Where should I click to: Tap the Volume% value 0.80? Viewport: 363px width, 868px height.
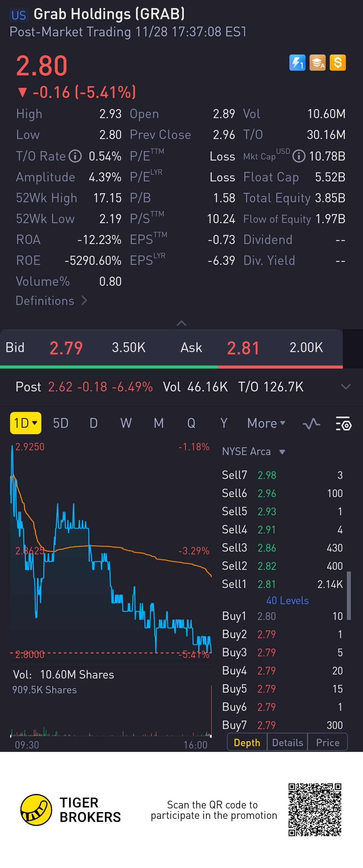click(110, 282)
